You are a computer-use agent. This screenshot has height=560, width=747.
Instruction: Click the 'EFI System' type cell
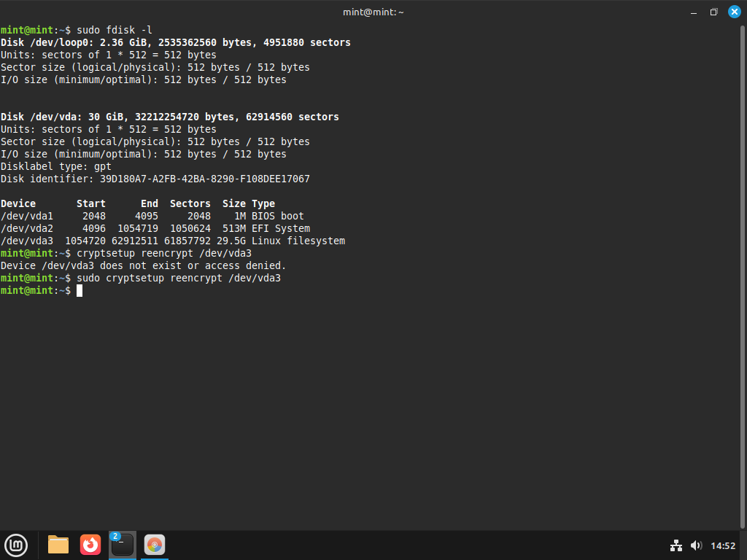pyautogui.click(x=281, y=228)
